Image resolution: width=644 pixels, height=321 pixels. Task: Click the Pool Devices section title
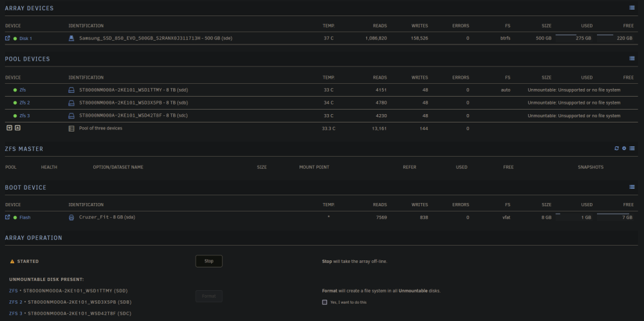coord(28,59)
